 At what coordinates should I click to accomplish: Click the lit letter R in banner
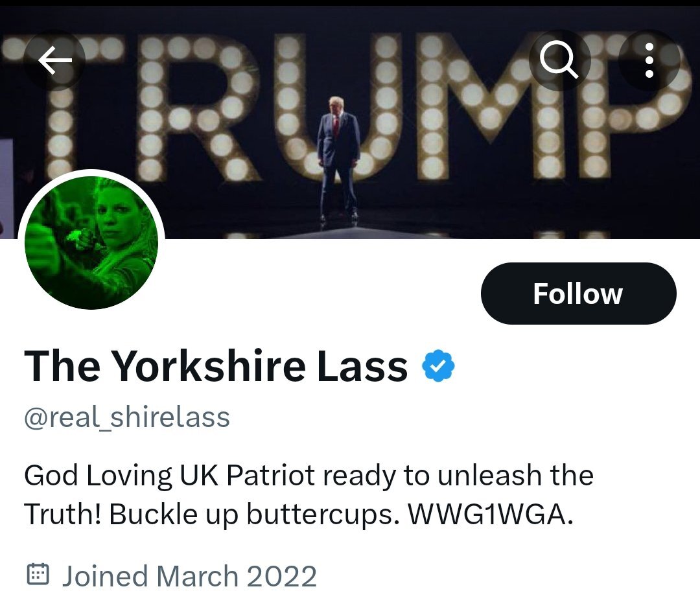[x=198, y=107]
